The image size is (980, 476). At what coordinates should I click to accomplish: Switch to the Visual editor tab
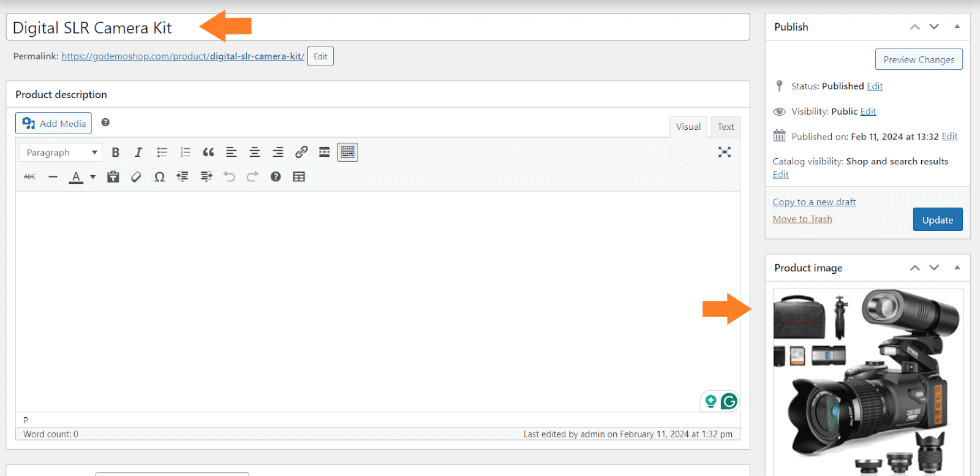[x=688, y=127]
